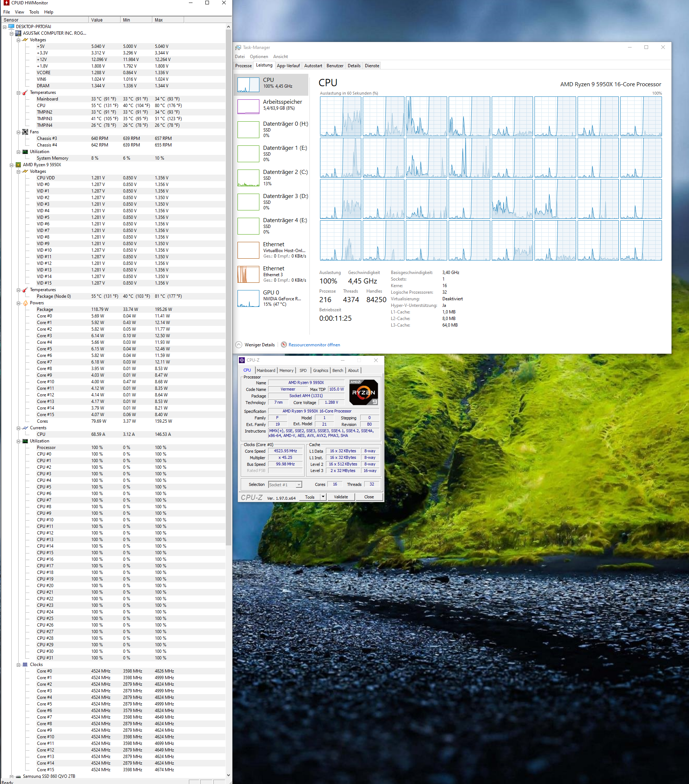Click the Tools button in CPU-Z
This screenshot has height=784, width=689.
click(x=309, y=497)
